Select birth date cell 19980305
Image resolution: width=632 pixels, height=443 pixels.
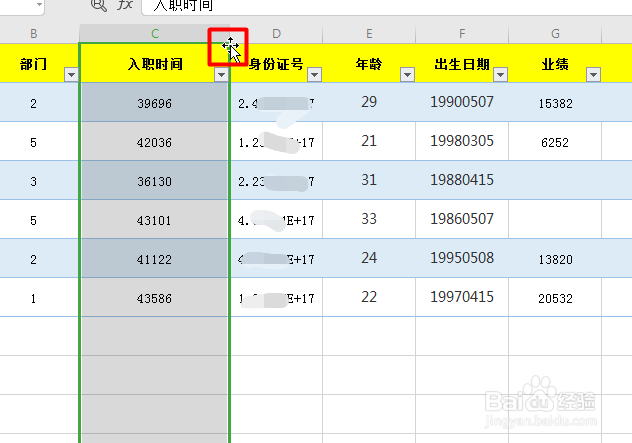tap(462, 141)
